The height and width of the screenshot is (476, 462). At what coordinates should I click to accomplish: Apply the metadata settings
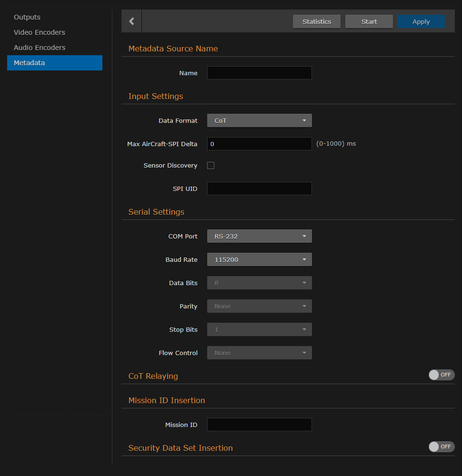click(x=421, y=21)
